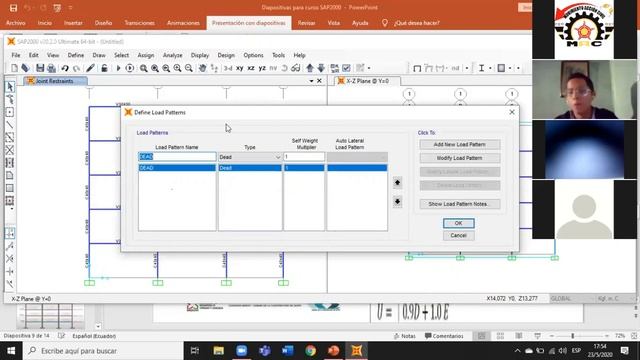Switch to the X-Z Plane @ Y=0 tab

pyautogui.click(x=367, y=81)
